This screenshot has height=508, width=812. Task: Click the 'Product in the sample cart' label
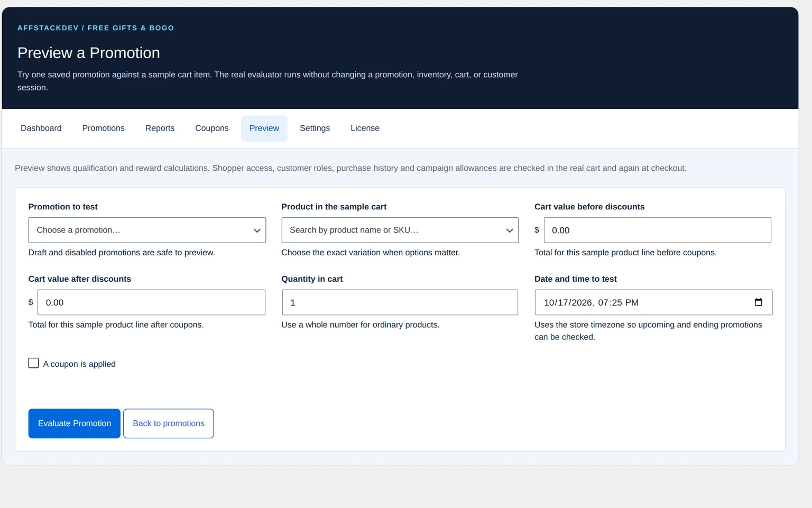click(x=334, y=207)
